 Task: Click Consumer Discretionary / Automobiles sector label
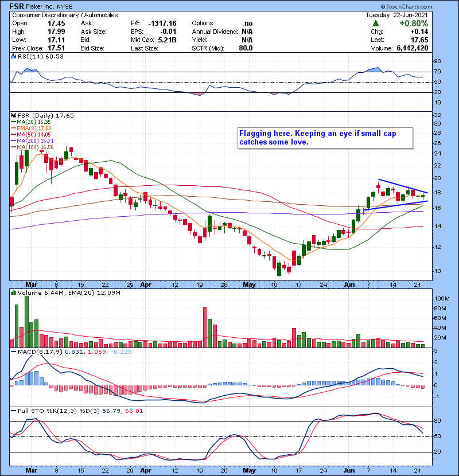coord(65,15)
